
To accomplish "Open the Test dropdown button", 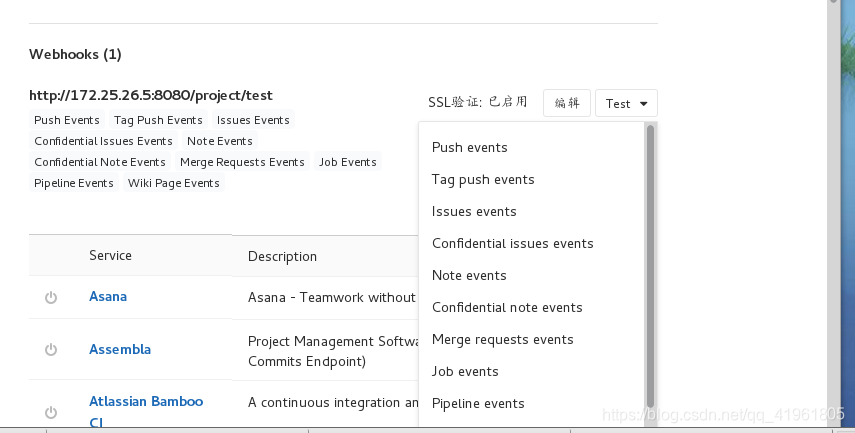I will 626,103.
